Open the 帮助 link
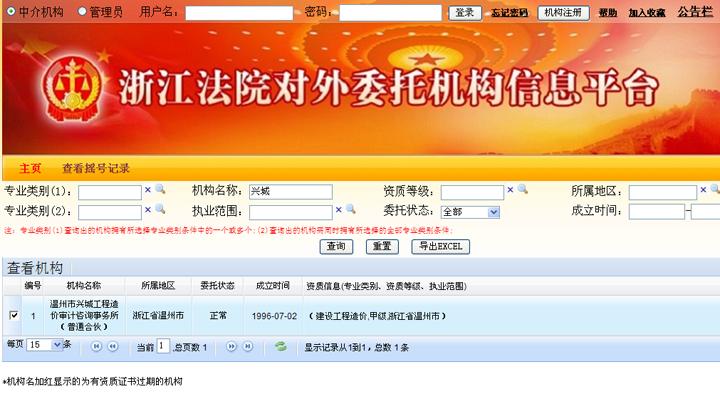Screen dimensions: 720x399 point(608,13)
